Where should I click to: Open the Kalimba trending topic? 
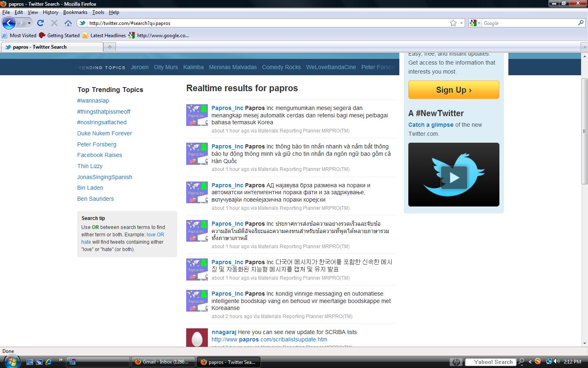tap(194, 67)
